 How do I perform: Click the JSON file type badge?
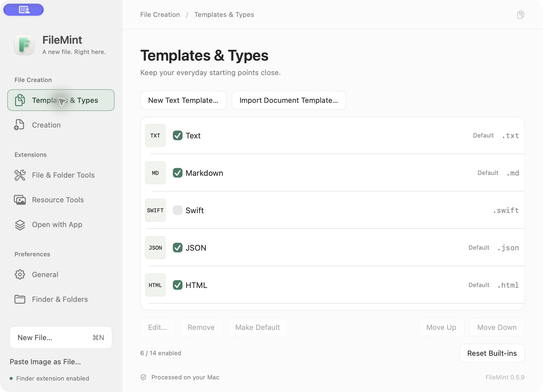coord(155,248)
